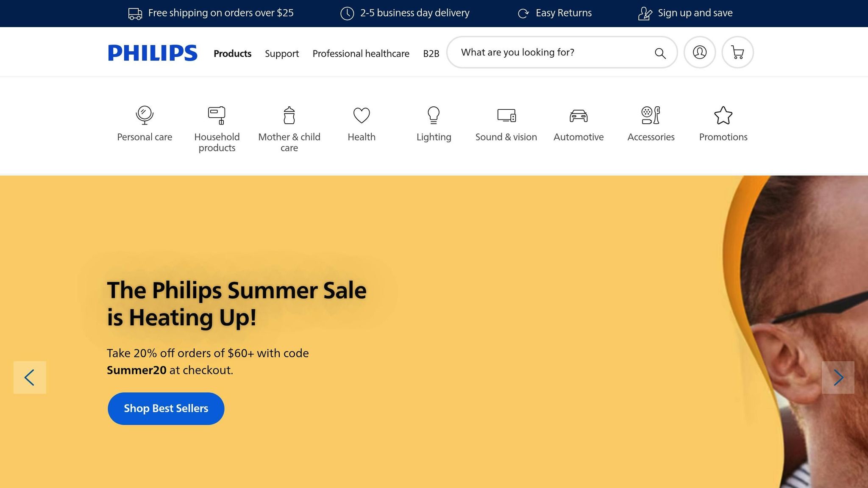The width and height of the screenshot is (868, 488).
Task: Open the Support menu
Action: 282,54
